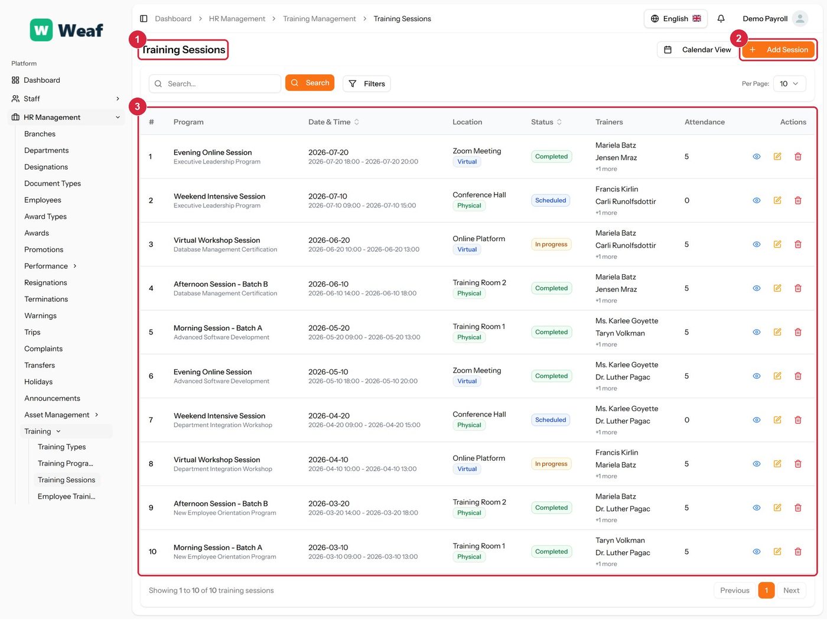827x644 pixels.
Task: Delete the Morning Session - Batch A 2026-05-20 row
Action: (798, 332)
